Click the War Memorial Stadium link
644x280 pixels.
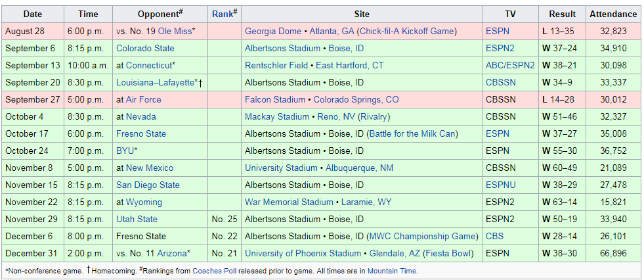click(289, 202)
